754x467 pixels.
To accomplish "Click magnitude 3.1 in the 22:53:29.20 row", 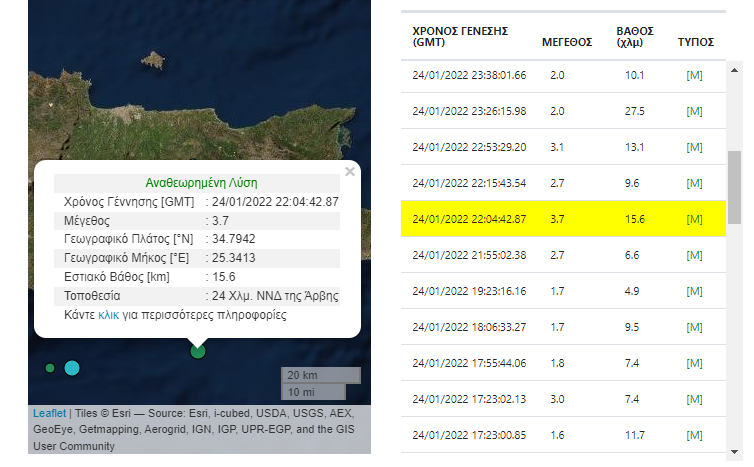I will (x=557, y=147).
